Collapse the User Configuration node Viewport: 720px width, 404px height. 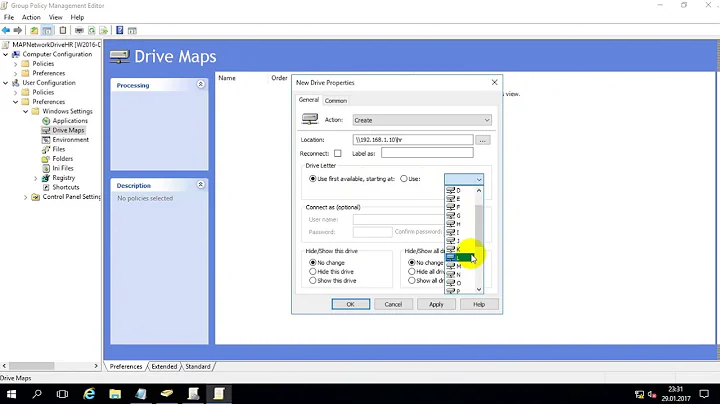pyautogui.click(x=6, y=83)
